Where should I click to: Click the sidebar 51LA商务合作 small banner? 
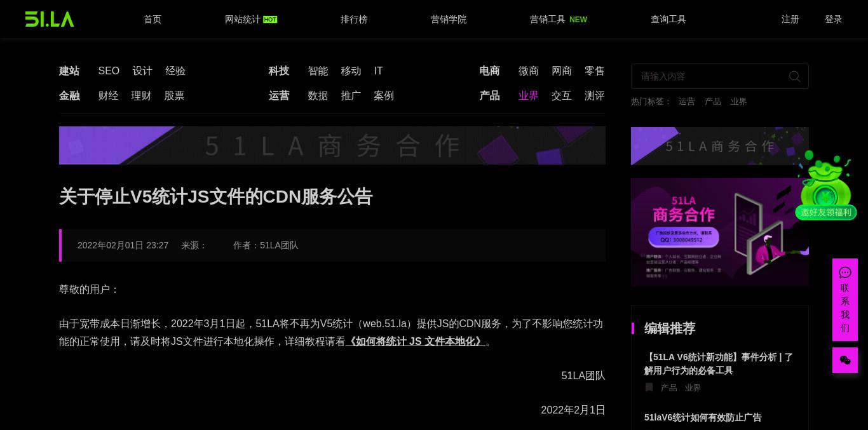720,146
